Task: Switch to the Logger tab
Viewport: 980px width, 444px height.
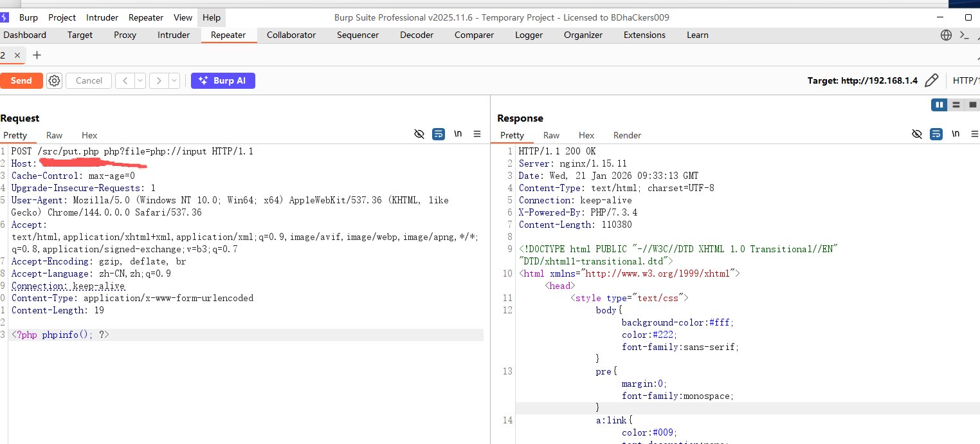Action: [529, 35]
